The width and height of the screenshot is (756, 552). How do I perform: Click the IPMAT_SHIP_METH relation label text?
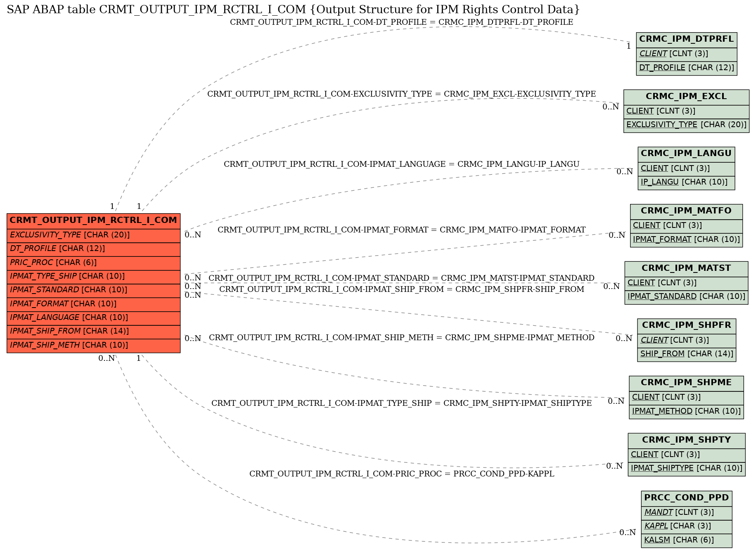[401, 338]
